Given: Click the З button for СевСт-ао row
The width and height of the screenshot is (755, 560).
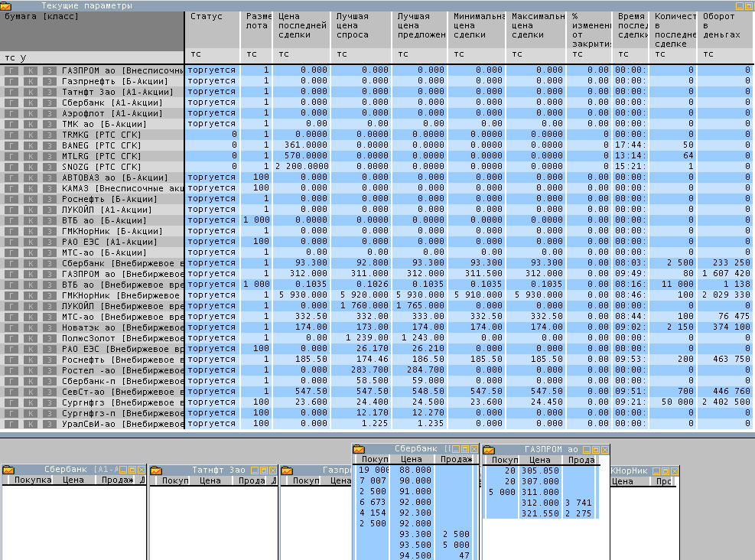Looking at the screenshot, I should 50,392.
